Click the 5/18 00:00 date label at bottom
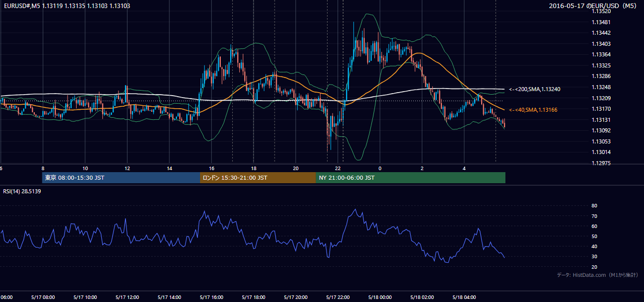This screenshot has width=644, height=302. coord(380,297)
